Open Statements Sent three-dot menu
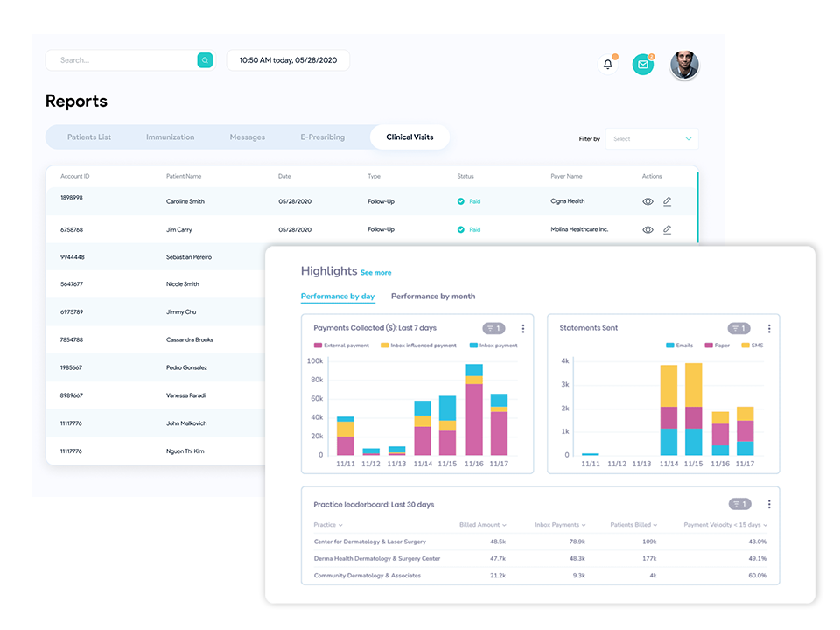 coord(769,329)
